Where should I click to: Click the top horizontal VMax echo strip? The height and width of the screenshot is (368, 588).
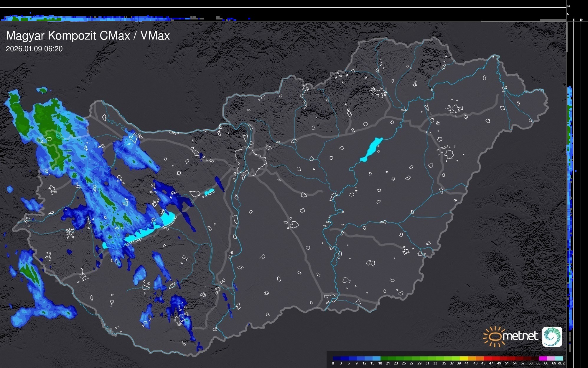point(88,19)
